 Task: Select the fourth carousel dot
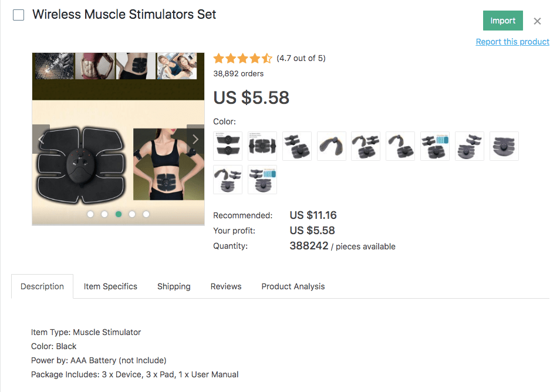tap(132, 214)
